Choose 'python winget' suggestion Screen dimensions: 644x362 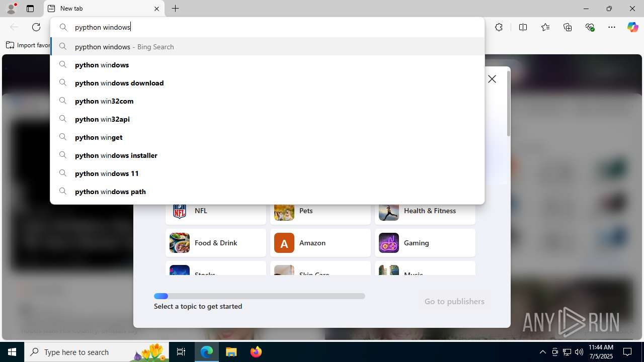click(x=267, y=137)
